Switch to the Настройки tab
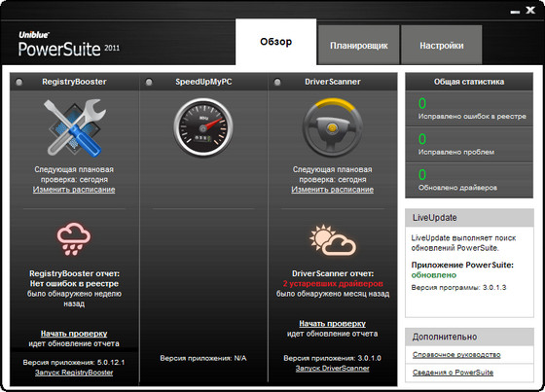This screenshot has width=545, height=392. pyautogui.click(x=442, y=45)
